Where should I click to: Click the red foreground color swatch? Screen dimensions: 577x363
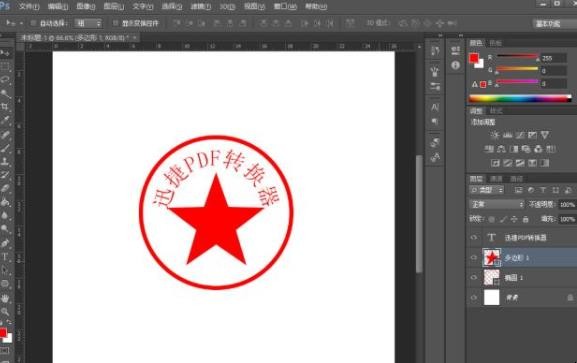[x=473, y=58]
